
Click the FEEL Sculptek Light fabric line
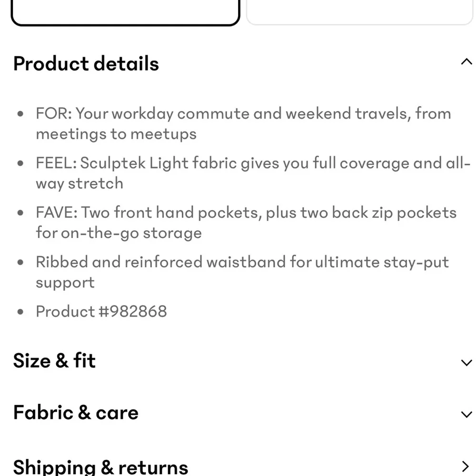(252, 173)
